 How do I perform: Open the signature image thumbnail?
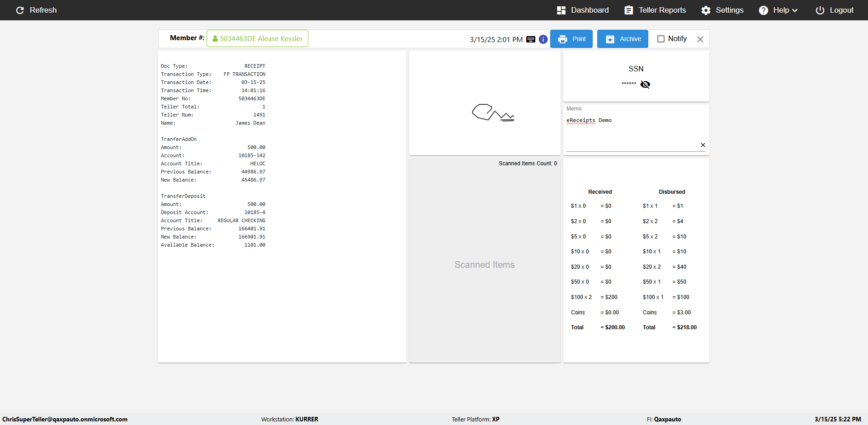[x=493, y=112]
